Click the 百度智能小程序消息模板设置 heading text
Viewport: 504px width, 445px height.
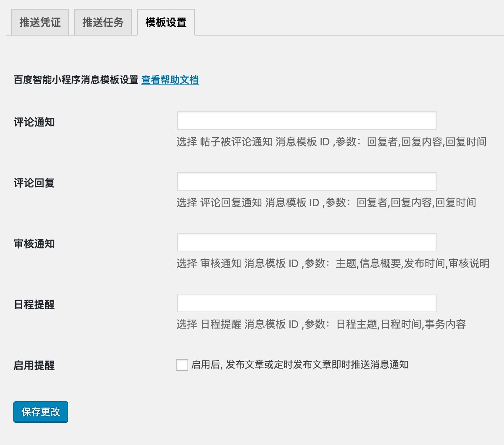coord(76,80)
